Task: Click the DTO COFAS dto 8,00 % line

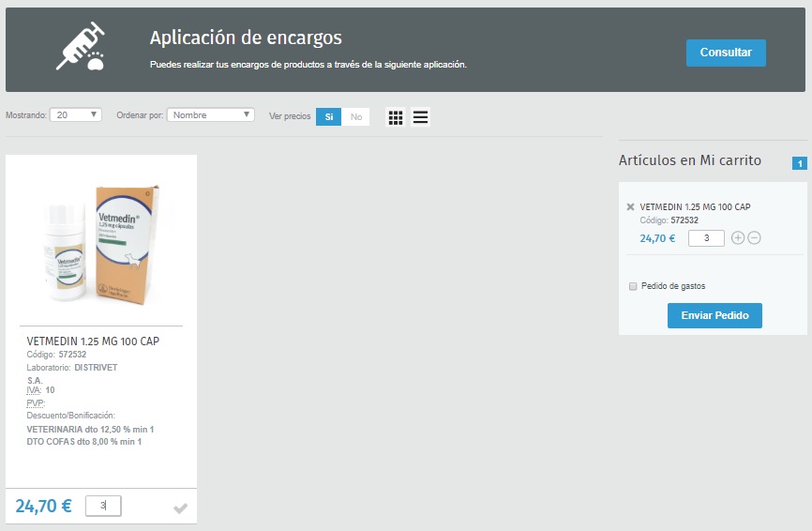Action: [x=83, y=442]
